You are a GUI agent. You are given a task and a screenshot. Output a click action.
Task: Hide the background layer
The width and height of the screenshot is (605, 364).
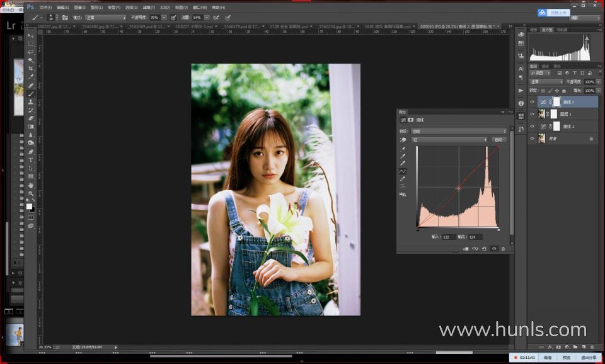(533, 139)
